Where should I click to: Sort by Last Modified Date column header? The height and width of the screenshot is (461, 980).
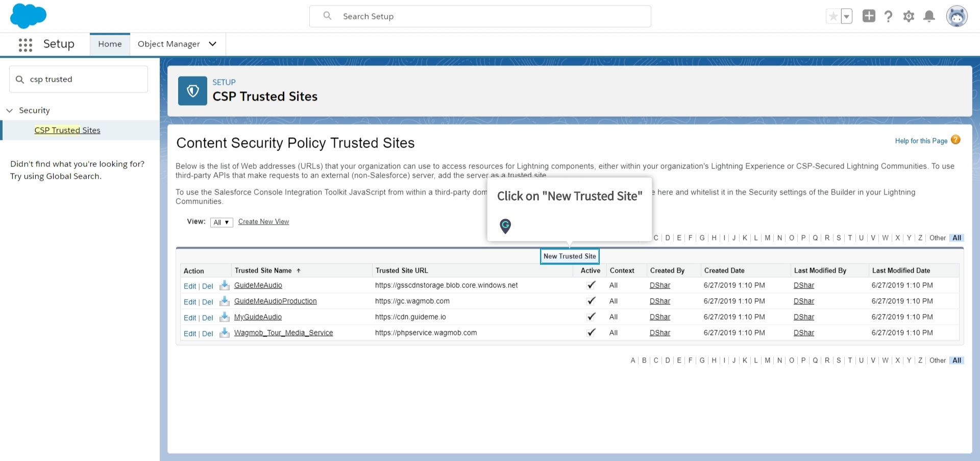coord(901,271)
